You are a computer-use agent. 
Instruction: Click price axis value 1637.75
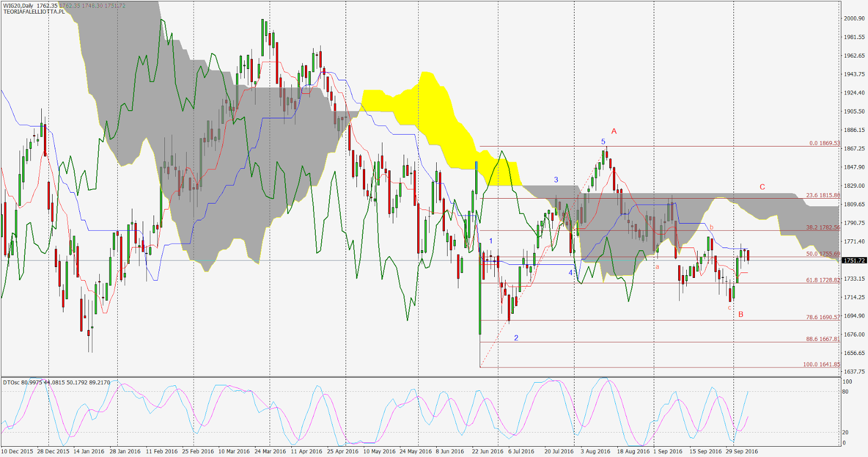(x=854, y=371)
